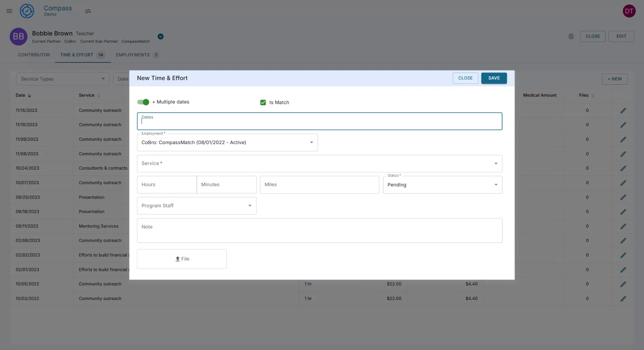This screenshot has width=644, height=350.
Task: Upload a file using the File button
Action: pos(181,259)
